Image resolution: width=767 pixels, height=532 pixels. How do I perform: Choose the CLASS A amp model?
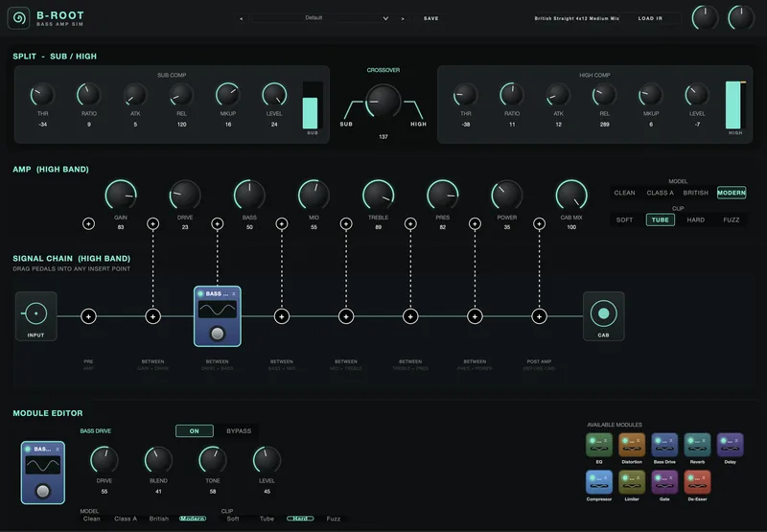[660, 193]
